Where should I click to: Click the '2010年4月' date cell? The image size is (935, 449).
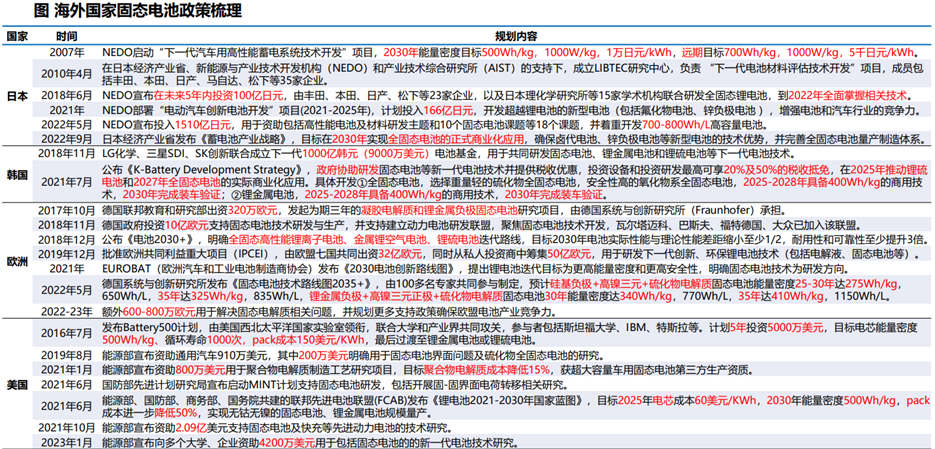tap(67, 74)
